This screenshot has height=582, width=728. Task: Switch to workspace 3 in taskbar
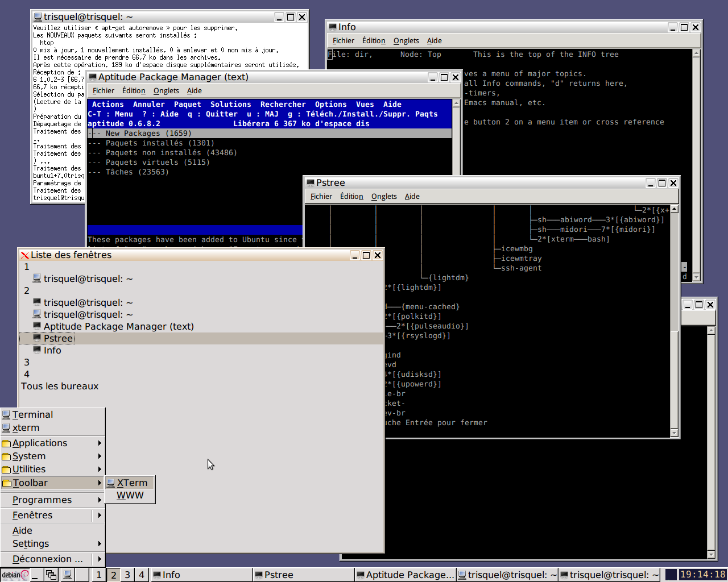127,575
